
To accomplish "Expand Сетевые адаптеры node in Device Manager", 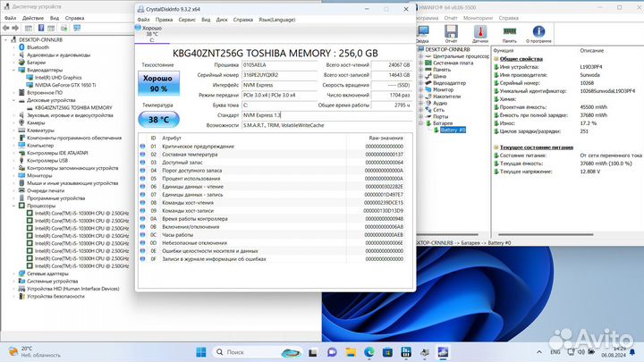I will click(x=13, y=274).
